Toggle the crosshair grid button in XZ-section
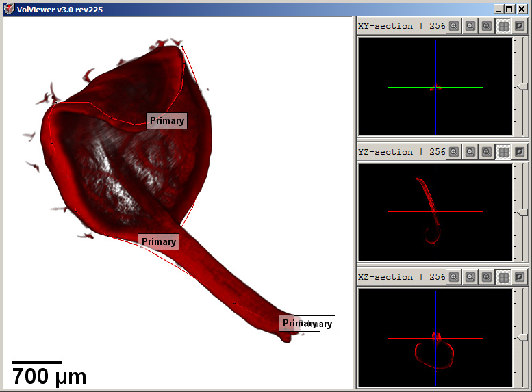This screenshot has height=392, width=532. (x=503, y=277)
